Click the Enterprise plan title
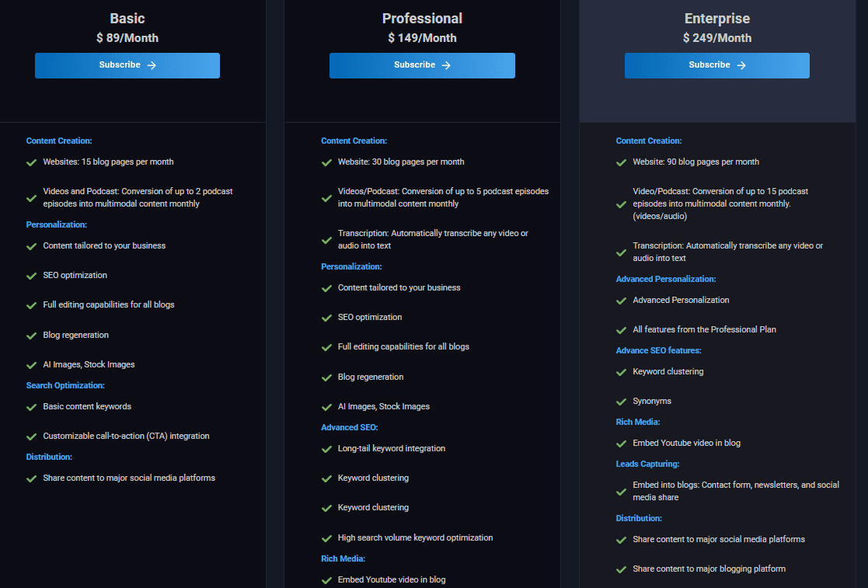 716,19
